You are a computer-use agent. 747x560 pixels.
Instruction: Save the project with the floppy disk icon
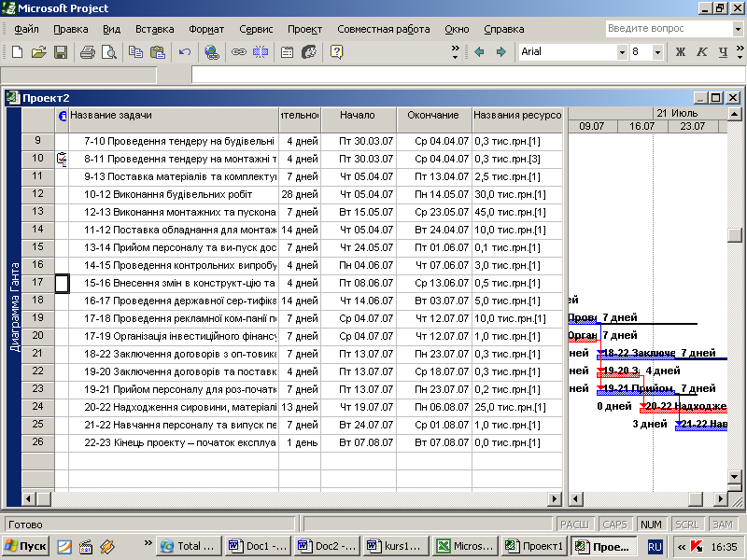pos(60,52)
